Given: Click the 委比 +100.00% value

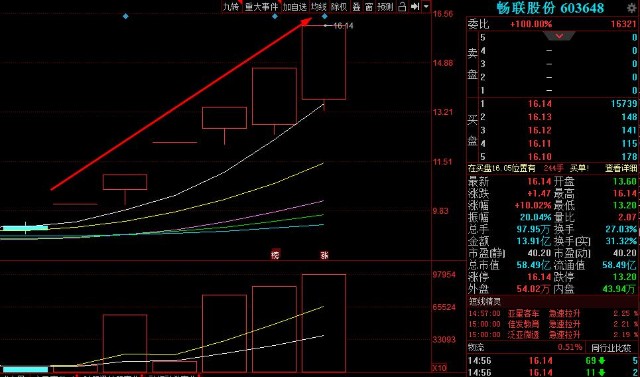Looking at the screenshot, I should pos(531,24).
